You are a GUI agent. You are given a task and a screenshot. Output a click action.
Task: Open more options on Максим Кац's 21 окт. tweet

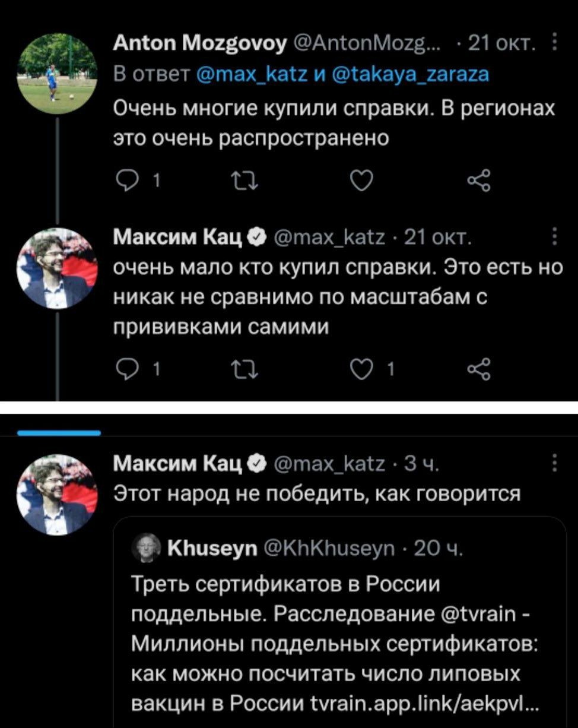[x=554, y=239]
